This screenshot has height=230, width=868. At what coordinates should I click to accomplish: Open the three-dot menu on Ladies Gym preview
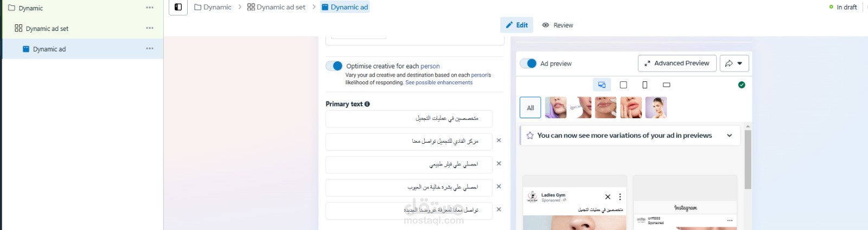(x=620, y=197)
